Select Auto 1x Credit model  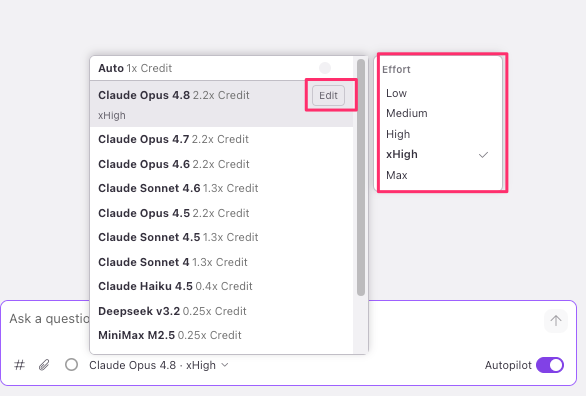point(221,68)
